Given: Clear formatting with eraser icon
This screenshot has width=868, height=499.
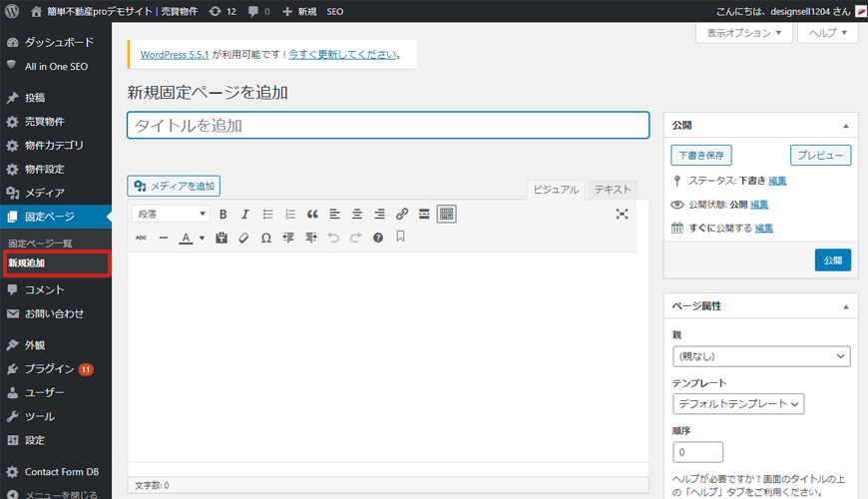Looking at the screenshot, I should tap(243, 238).
